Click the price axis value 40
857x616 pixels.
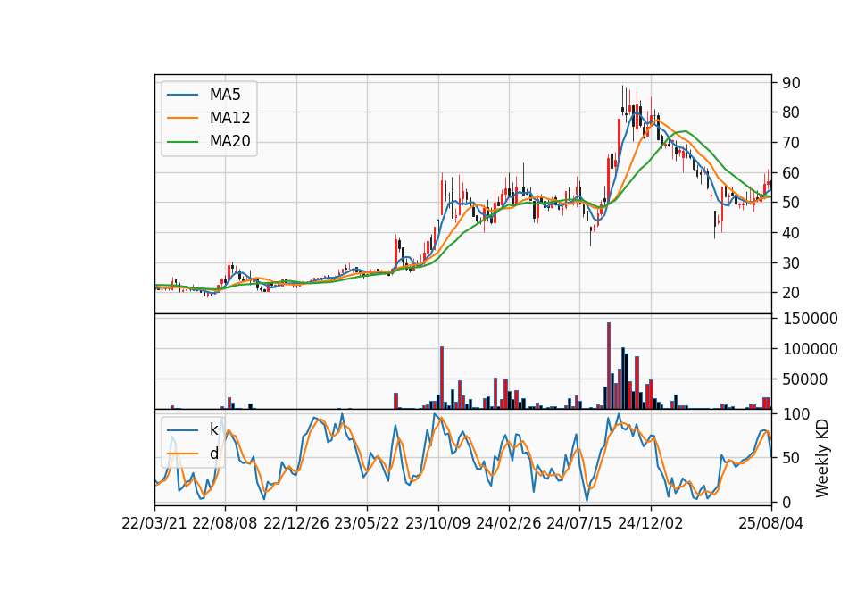(792, 233)
